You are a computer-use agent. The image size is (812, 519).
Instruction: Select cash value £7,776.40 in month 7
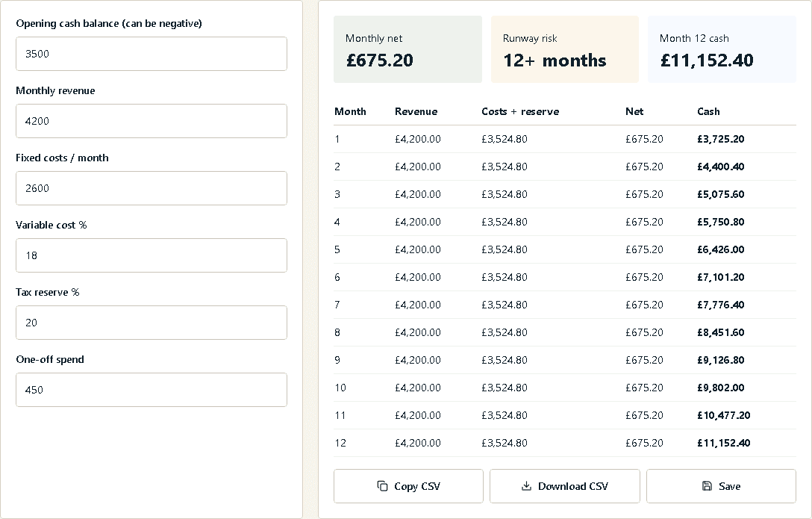(x=720, y=305)
